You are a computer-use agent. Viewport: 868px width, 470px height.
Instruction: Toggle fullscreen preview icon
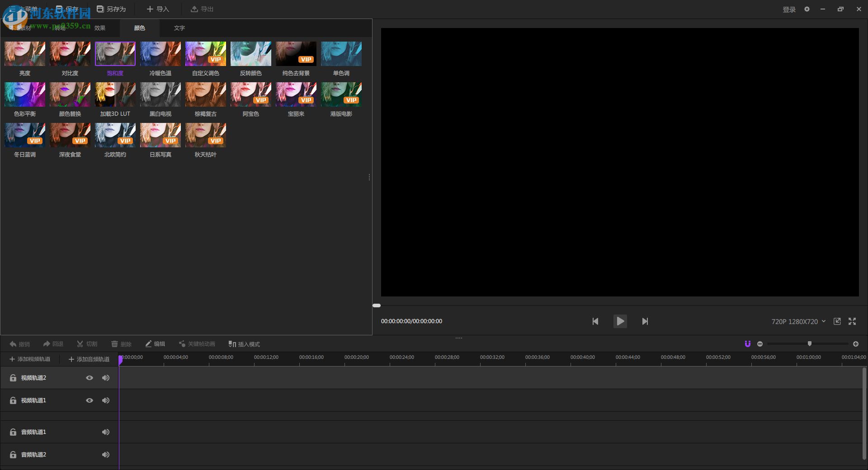pyautogui.click(x=852, y=321)
